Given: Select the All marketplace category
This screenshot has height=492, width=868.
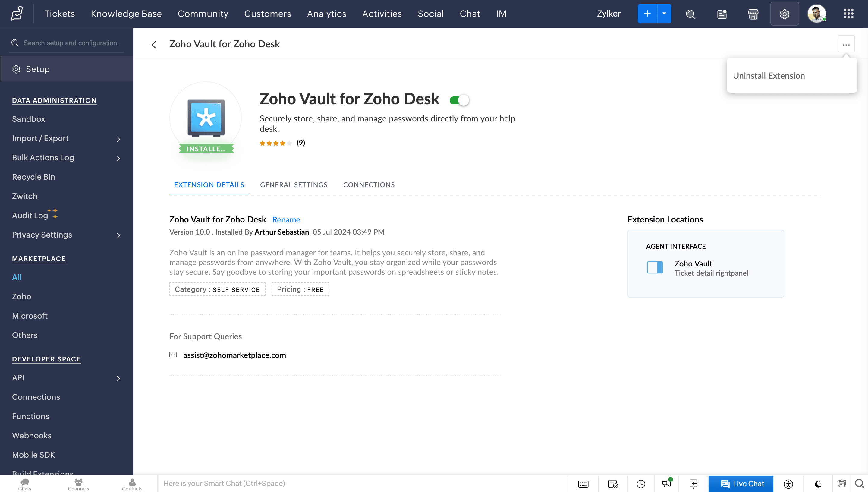Looking at the screenshot, I should point(17,277).
